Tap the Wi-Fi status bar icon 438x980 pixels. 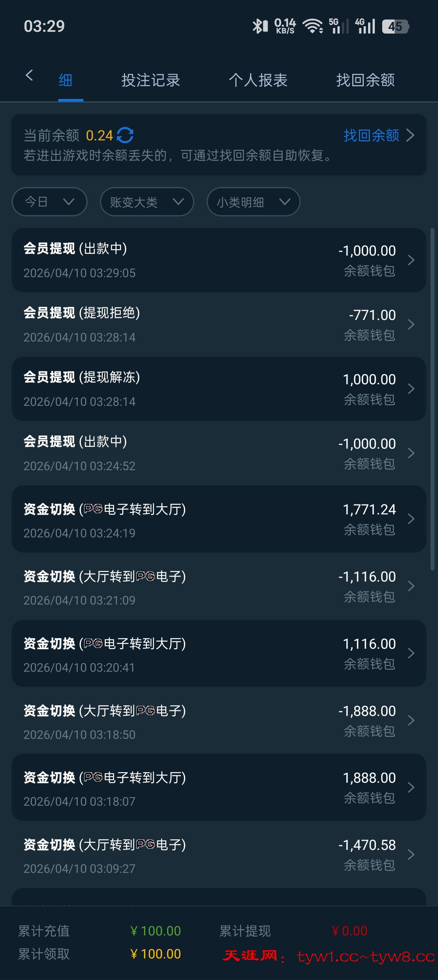(x=313, y=26)
